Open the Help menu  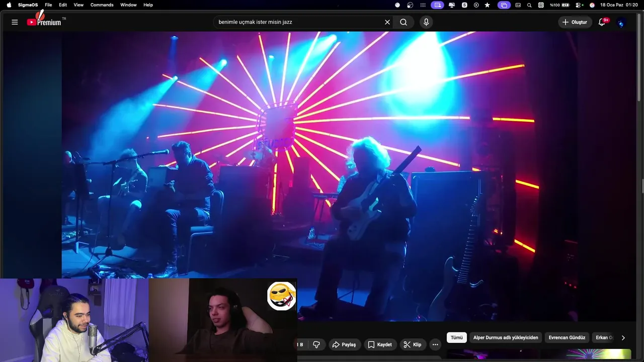pyautogui.click(x=148, y=5)
